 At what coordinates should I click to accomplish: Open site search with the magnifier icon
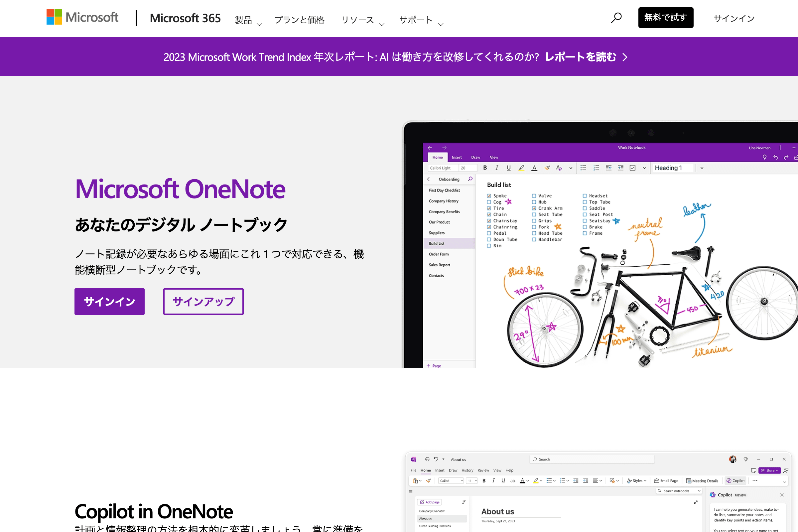pyautogui.click(x=616, y=18)
